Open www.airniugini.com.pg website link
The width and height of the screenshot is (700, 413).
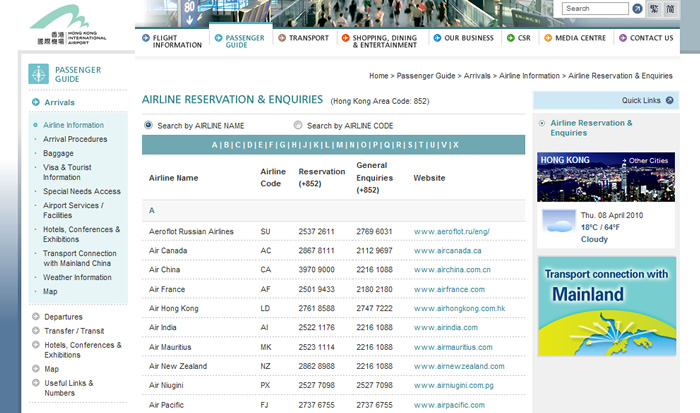click(454, 385)
